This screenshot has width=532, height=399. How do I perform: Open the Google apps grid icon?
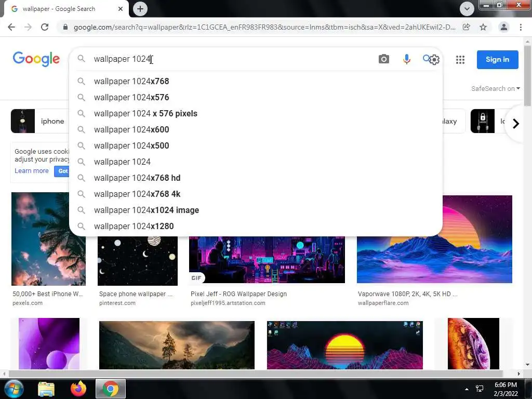[460, 60]
